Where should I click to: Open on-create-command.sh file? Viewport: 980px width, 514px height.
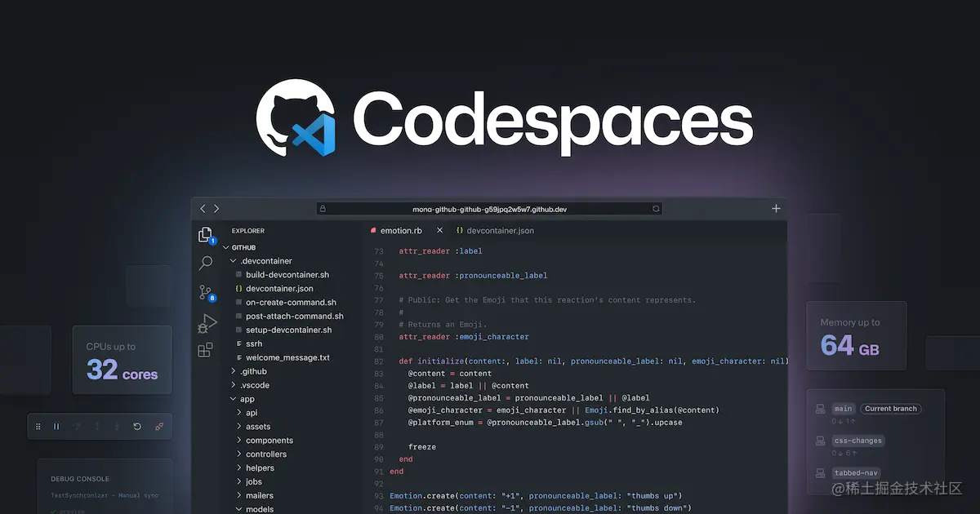291,303
